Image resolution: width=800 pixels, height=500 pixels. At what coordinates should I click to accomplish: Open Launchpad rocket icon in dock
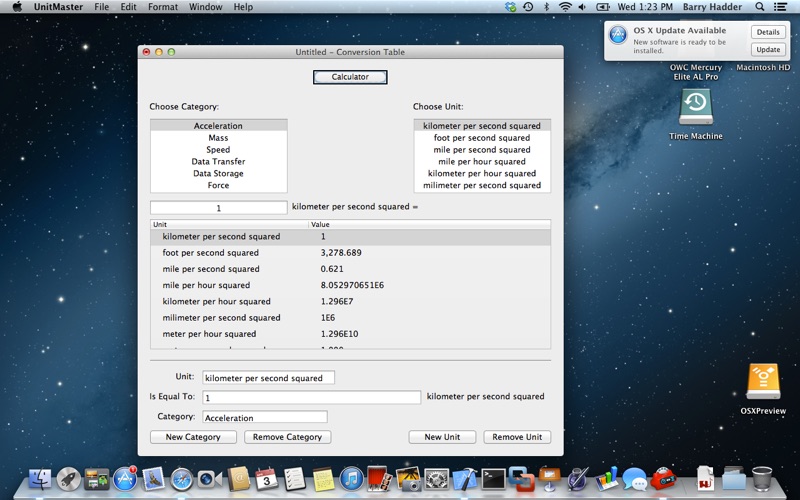(68, 479)
